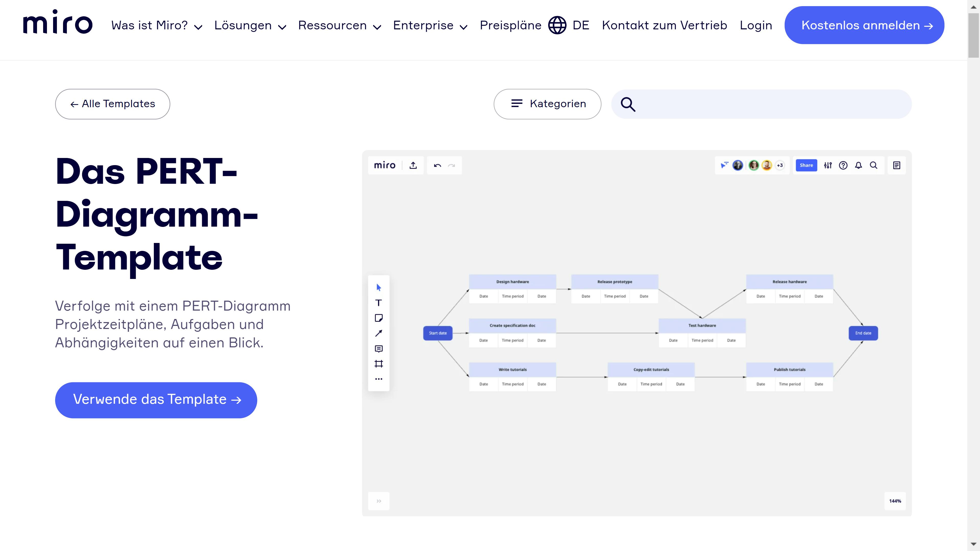Click the export upload icon
The image size is (980, 551).
tap(413, 166)
